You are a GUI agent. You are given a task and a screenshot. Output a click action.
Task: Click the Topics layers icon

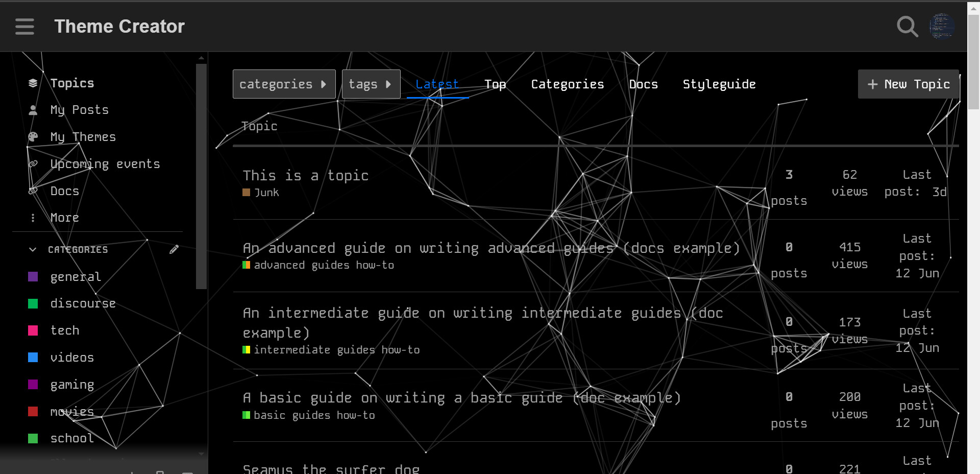pyautogui.click(x=33, y=83)
